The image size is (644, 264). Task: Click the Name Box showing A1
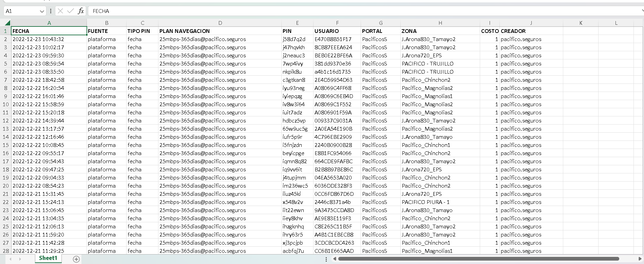pos(21,11)
